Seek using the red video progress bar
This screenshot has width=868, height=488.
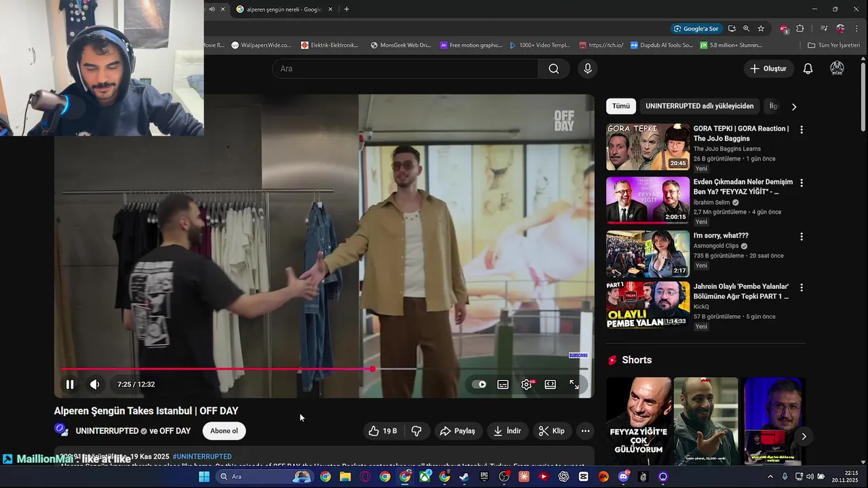pos(324,369)
